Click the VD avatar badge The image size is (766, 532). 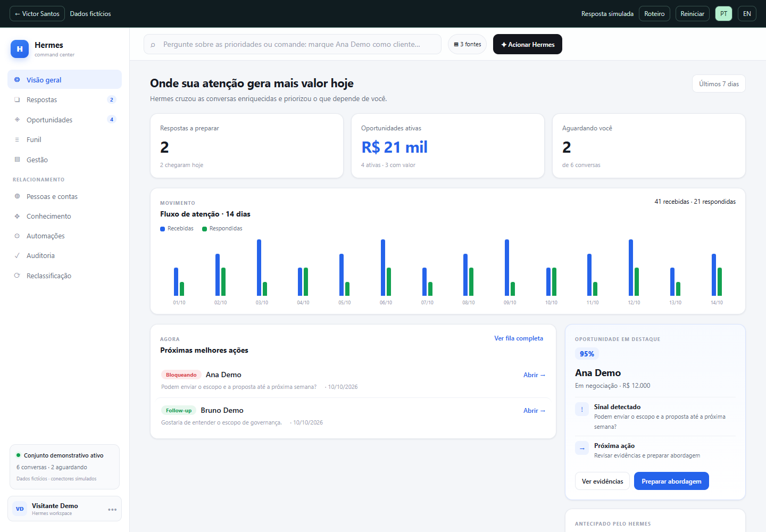click(x=20, y=509)
